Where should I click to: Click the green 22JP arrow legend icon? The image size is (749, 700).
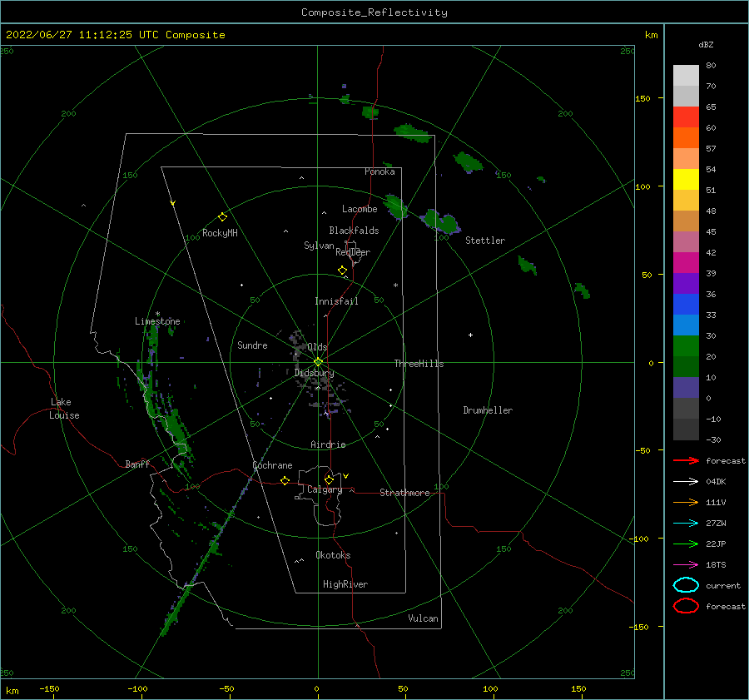pyautogui.click(x=686, y=544)
